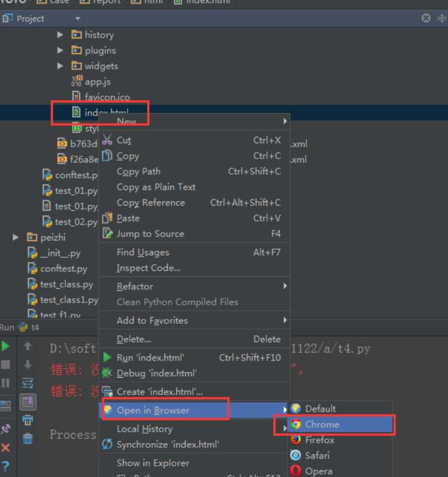The image size is (448, 477).
Task: Click the green Rerun button
Action: pos(5,346)
